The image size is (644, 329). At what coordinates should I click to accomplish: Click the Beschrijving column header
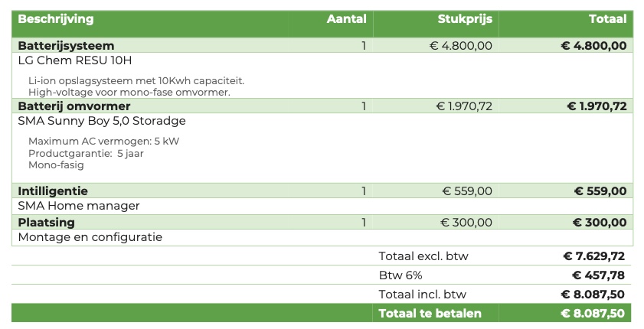click(x=56, y=19)
